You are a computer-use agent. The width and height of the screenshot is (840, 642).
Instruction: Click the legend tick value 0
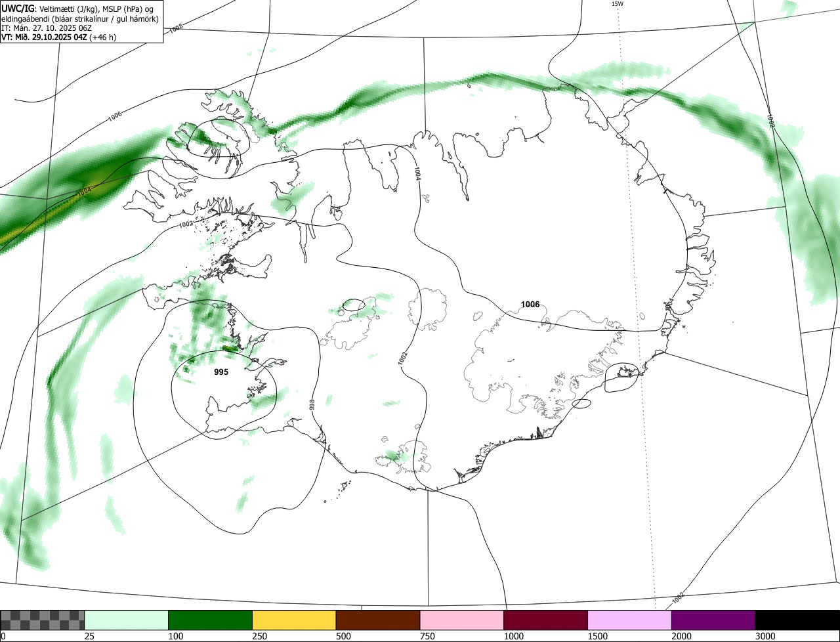click(3, 636)
